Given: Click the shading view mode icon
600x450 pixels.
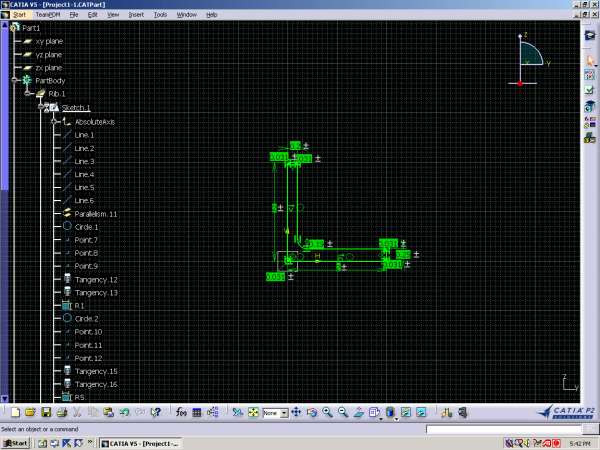Looking at the screenshot, I should click(x=390, y=412).
